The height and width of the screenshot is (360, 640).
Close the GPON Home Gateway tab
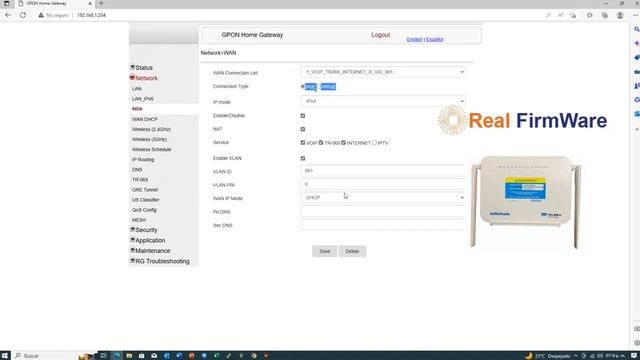90,3
